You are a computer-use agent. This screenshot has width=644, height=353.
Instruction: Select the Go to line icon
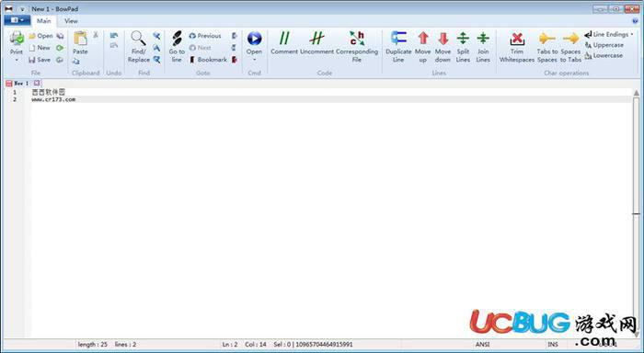(x=177, y=39)
